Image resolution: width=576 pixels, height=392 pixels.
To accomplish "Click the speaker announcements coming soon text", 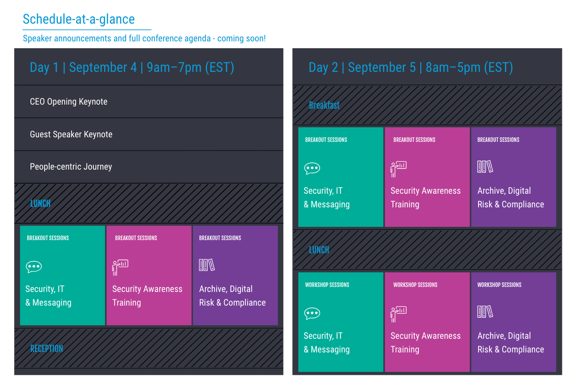I will tap(144, 39).
